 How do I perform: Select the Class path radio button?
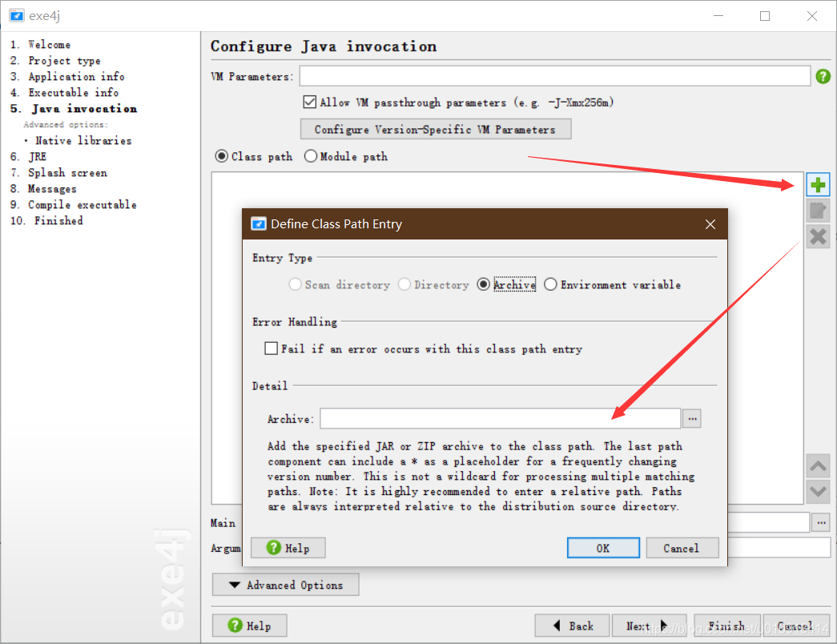click(222, 156)
